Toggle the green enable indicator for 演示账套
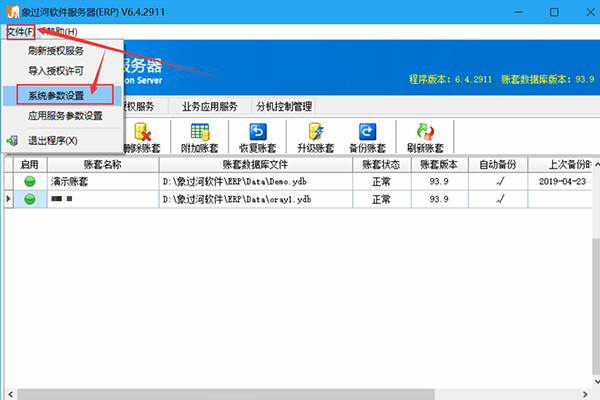Screen dimensions: 600x400 pos(30,181)
